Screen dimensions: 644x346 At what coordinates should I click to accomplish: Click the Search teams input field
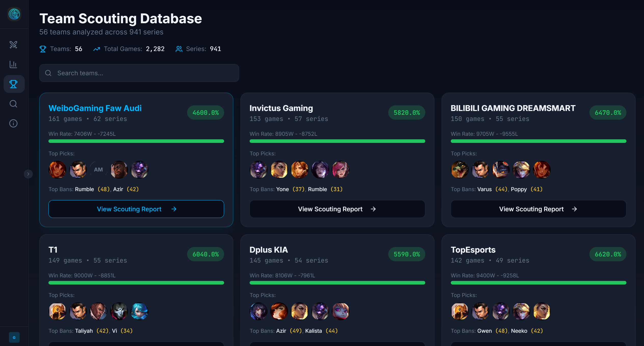(x=139, y=73)
